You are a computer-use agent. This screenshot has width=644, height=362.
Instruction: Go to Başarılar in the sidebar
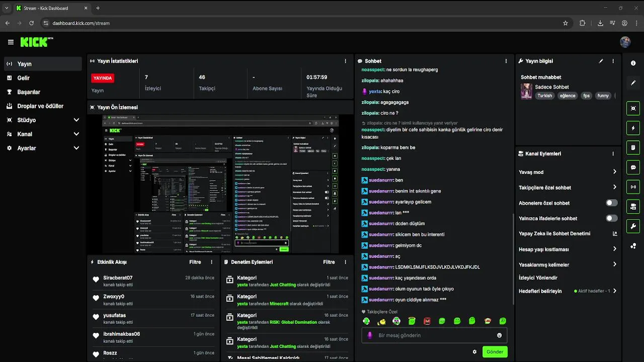(42, 92)
